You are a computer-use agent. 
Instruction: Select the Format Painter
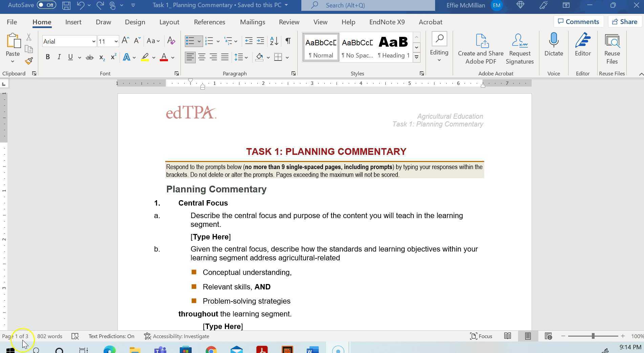pos(29,61)
